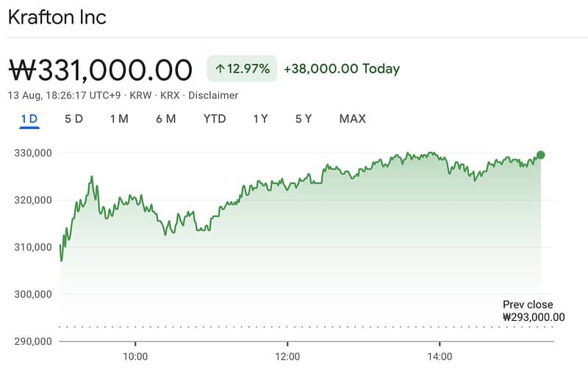Switch to the 5 D range tab
This screenshot has height=370, width=588.
(73, 119)
